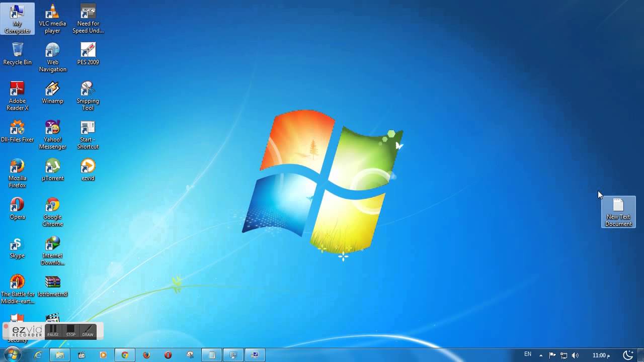The width and height of the screenshot is (644, 362).
Task: Launch Internet Explorer from taskbar
Action: click(x=38, y=355)
